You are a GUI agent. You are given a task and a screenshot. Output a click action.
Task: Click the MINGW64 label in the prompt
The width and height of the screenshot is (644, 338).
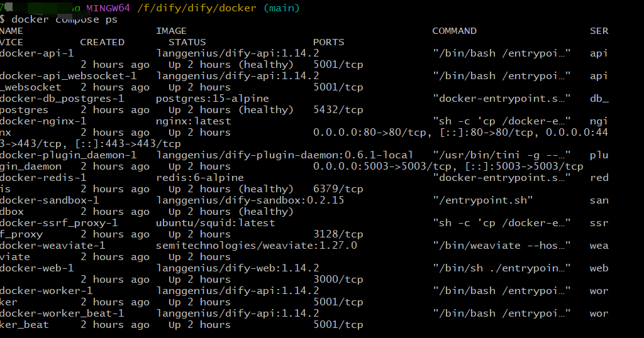pyautogui.click(x=108, y=8)
